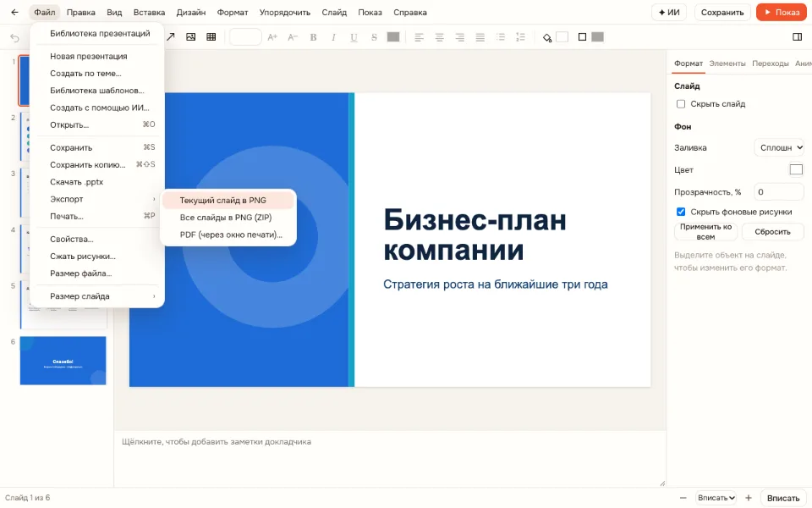Start the slideshow with the orange Показ button
The height and width of the screenshot is (508, 812).
coord(782,12)
